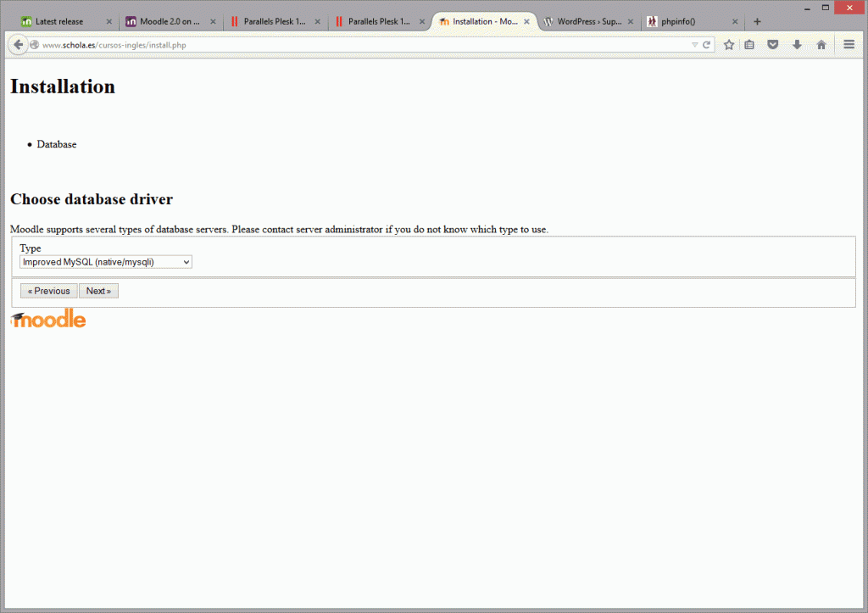Open the bookmarks list icon
Screen dimensions: 868x613
pyautogui.click(x=749, y=45)
